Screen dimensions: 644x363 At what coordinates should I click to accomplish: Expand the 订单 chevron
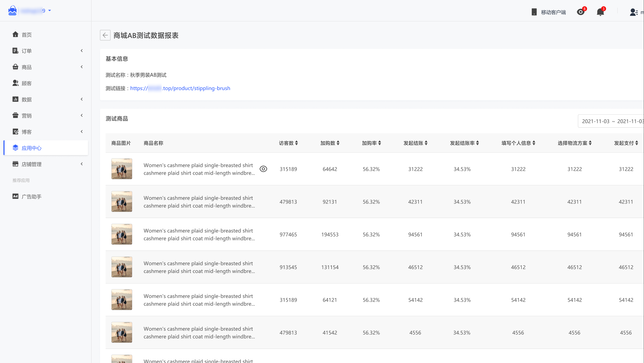(x=82, y=51)
